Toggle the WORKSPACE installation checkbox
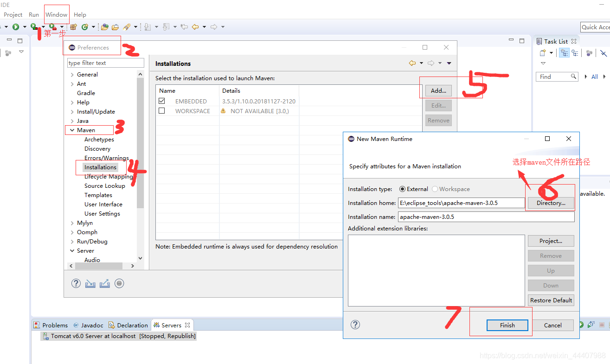The height and width of the screenshot is (364, 610). coord(162,111)
